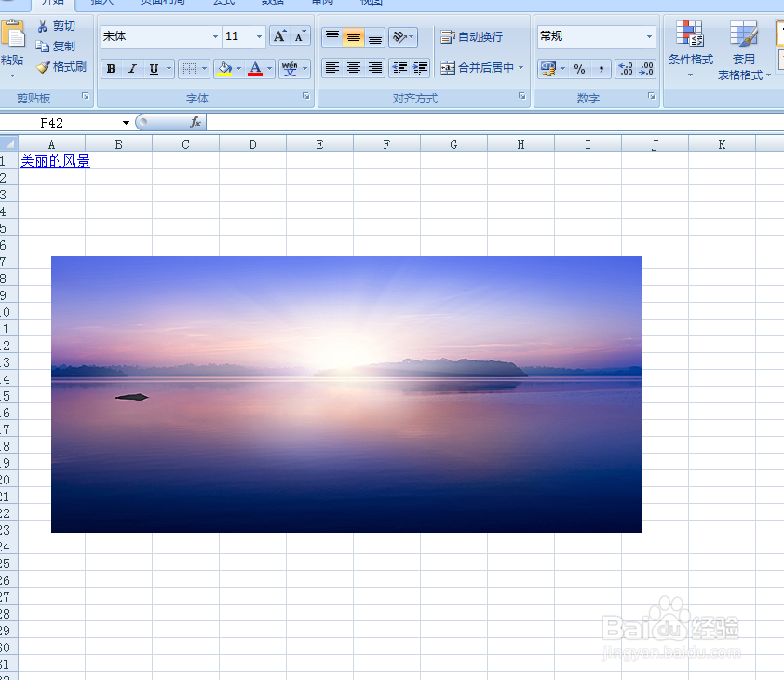
Task: Click the insert function fx icon
Action: [196, 122]
